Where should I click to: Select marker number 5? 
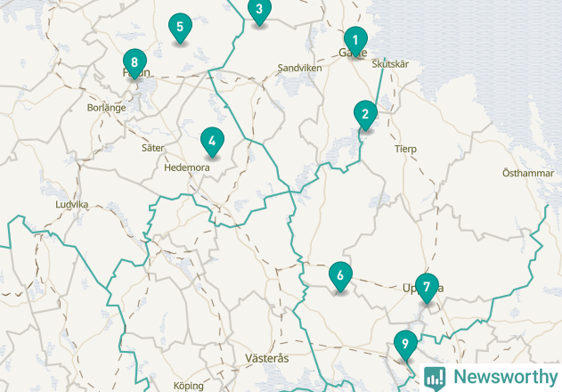[x=180, y=28]
